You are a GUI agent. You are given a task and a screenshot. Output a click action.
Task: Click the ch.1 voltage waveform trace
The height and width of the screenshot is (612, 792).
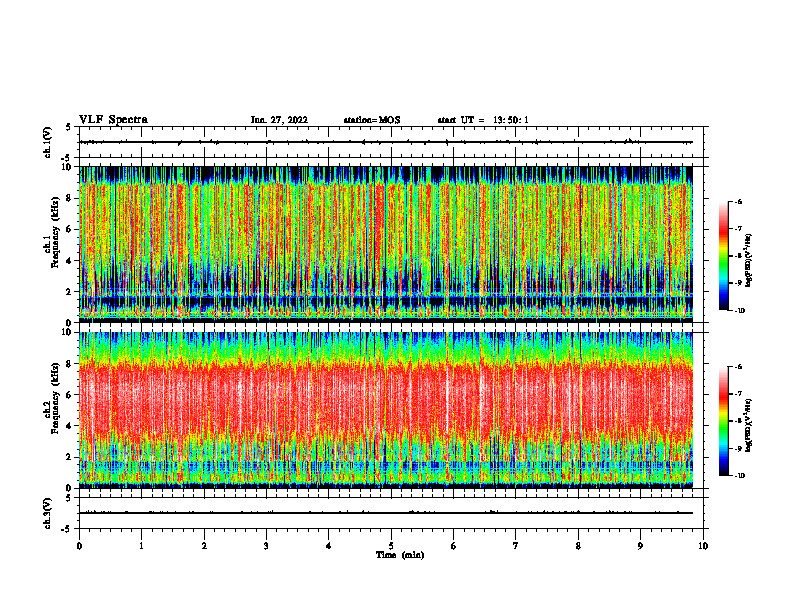386,142
